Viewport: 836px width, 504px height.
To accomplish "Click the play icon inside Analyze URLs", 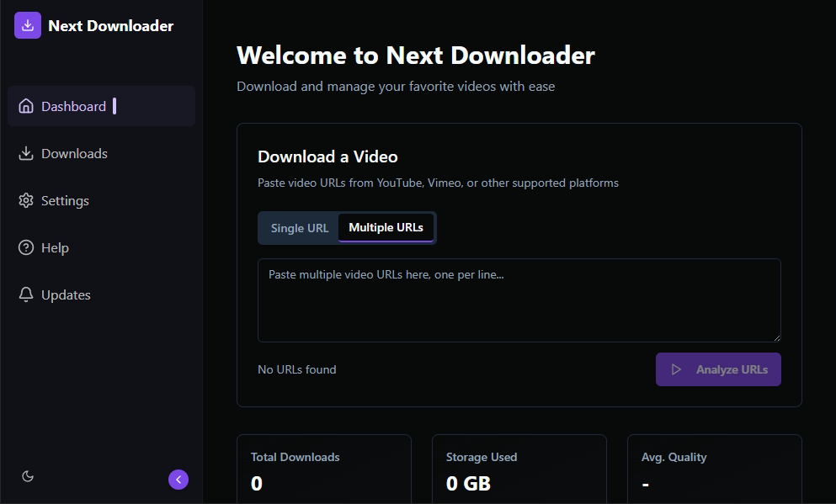I will click(677, 369).
